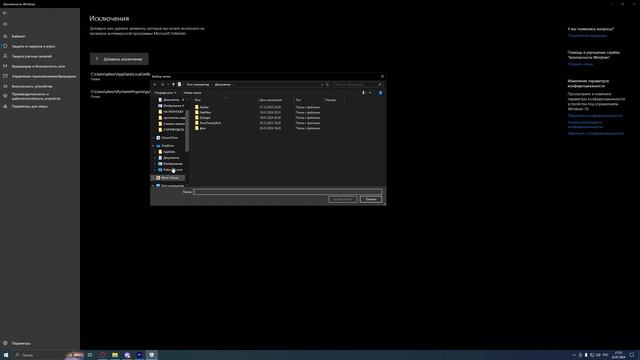Select the fourth folder, above the last row
Image resolution: width=640 pixels, height=360 pixels.
point(208,123)
